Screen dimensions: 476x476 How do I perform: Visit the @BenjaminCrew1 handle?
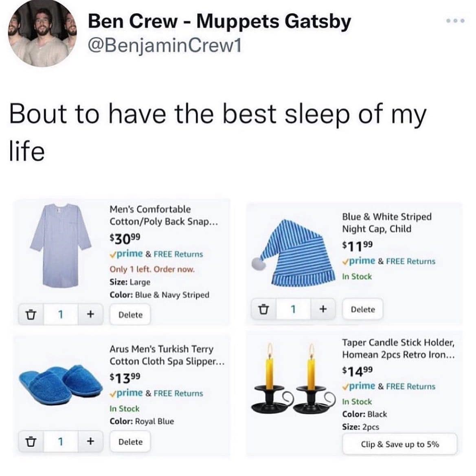[x=165, y=45]
